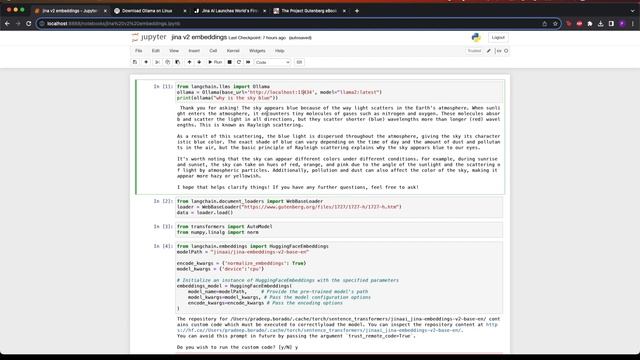Run the selected cell

(215, 62)
